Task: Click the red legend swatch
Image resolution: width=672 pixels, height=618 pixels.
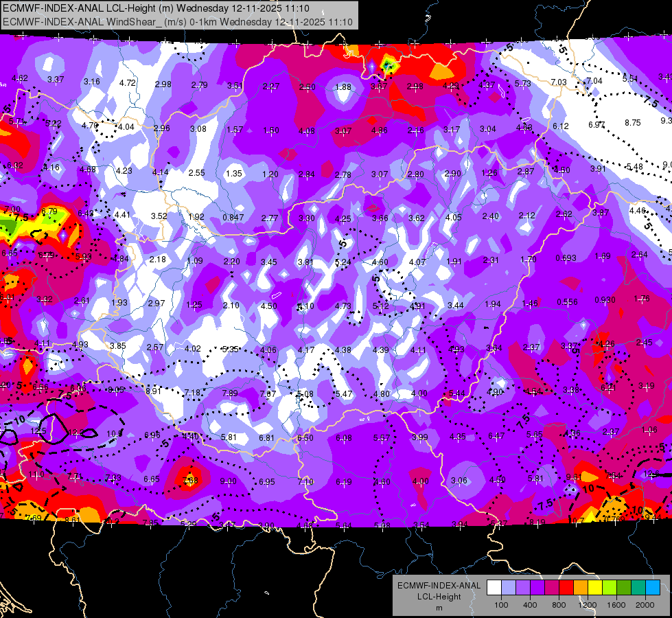Action: click(x=566, y=588)
